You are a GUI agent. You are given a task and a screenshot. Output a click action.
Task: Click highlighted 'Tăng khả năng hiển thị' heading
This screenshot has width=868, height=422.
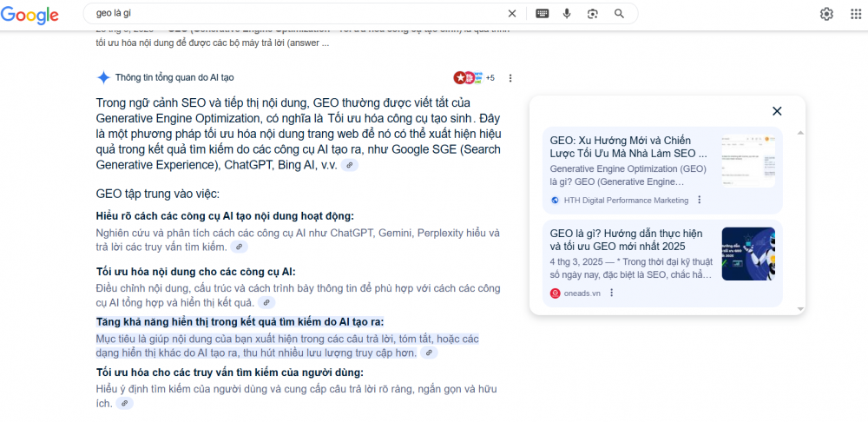click(240, 322)
